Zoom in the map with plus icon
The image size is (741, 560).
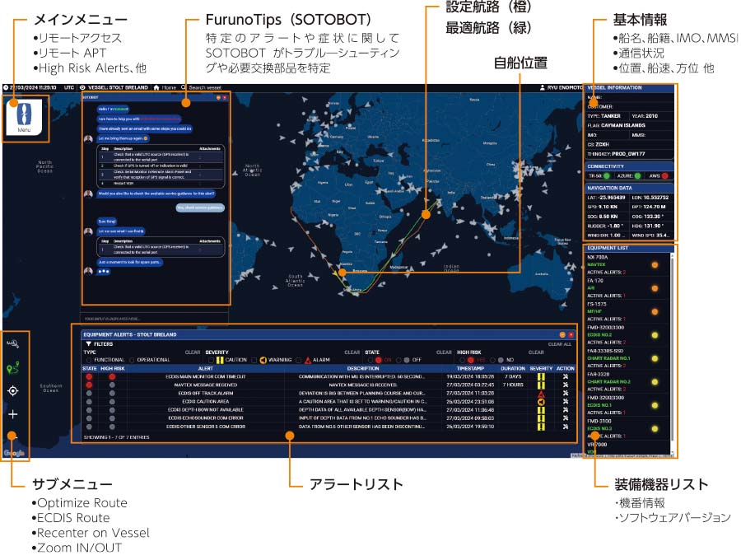12,414
